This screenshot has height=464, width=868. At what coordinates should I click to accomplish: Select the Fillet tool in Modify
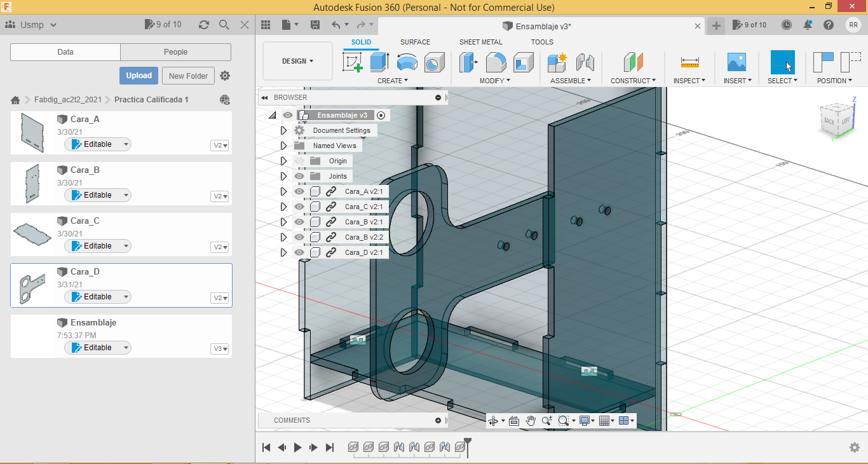pyautogui.click(x=496, y=62)
